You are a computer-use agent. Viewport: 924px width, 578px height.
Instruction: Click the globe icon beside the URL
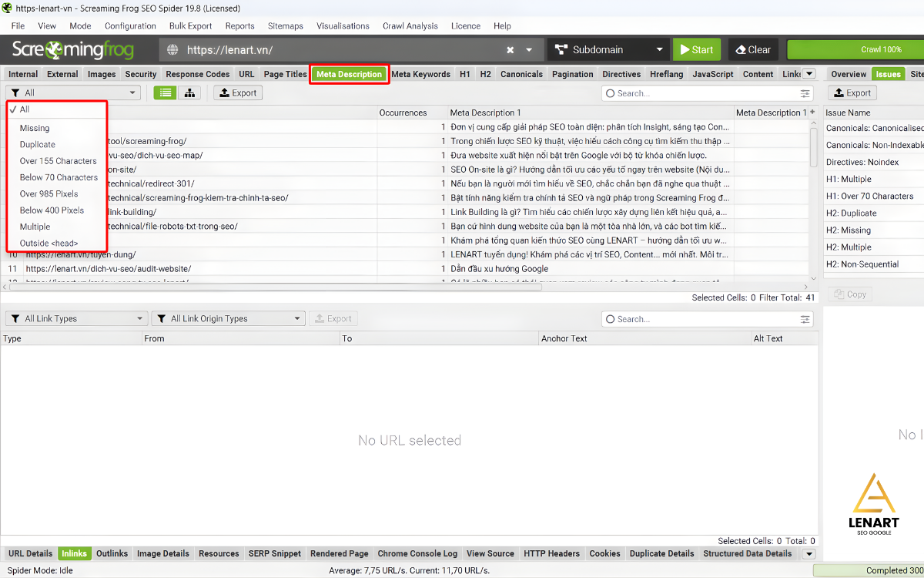tap(174, 50)
